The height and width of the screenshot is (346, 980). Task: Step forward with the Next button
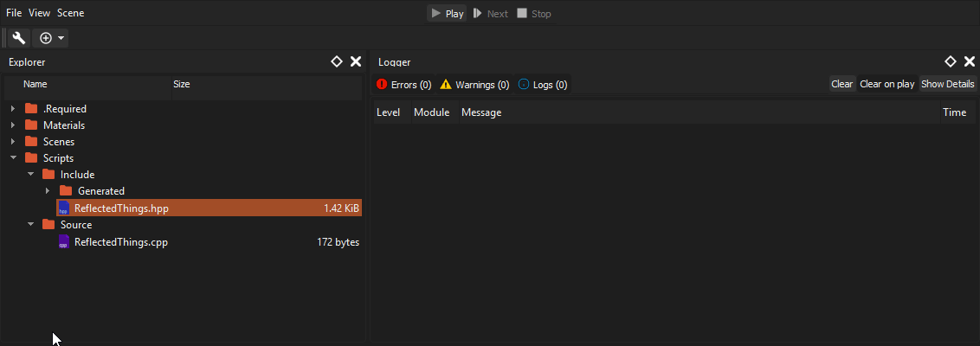491,13
